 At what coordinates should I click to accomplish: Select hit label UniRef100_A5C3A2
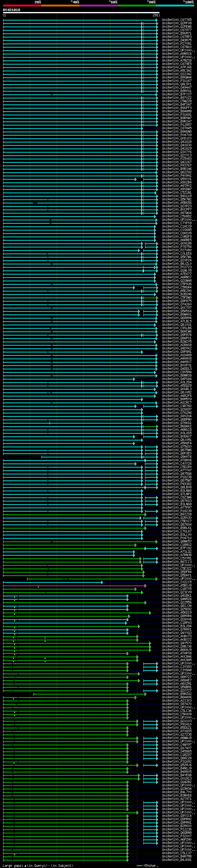[x=177, y=71]
